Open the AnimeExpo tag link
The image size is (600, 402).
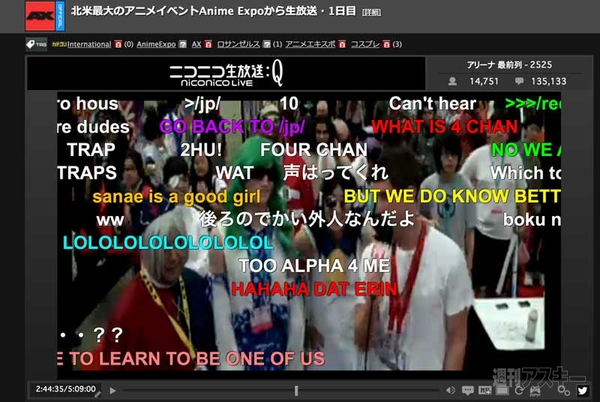(x=156, y=44)
